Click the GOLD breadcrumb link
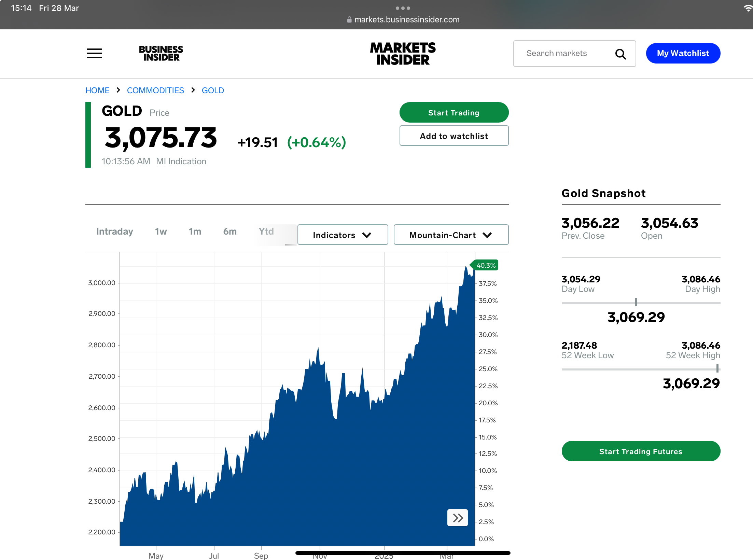The height and width of the screenshot is (560, 753). (x=213, y=90)
